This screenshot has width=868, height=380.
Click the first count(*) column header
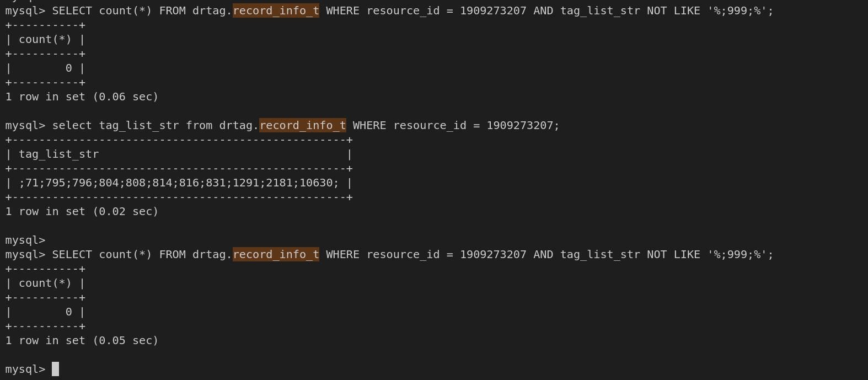(x=45, y=39)
